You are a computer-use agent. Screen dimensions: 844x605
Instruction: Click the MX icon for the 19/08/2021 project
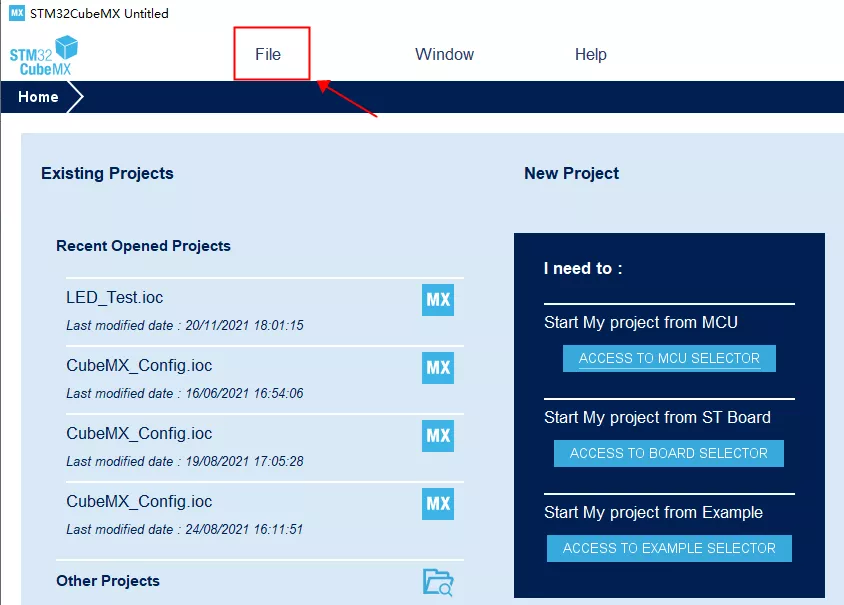(x=438, y=435)
